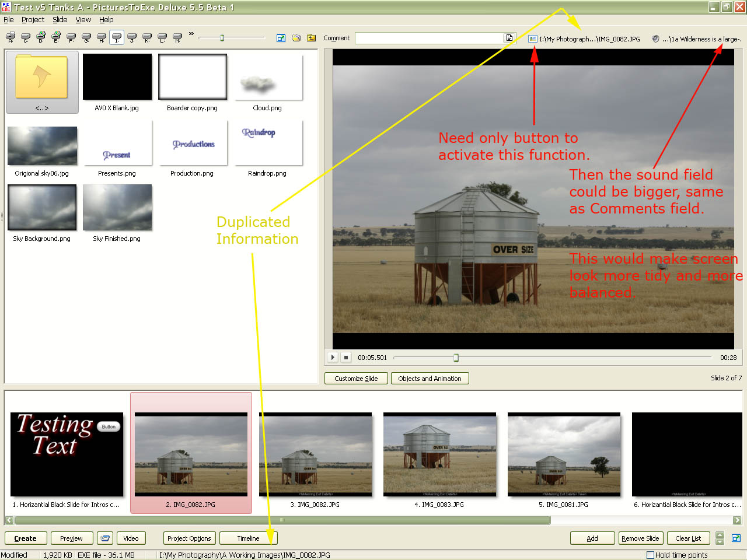Viewport: 747px width, 560px height.
Task: Expand the hidden drives chevron
Action: tap(191, 34)
